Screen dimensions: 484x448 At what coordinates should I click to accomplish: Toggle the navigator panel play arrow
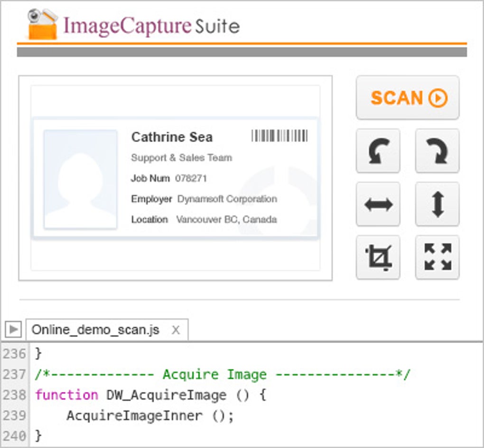(x=13, y=329)
